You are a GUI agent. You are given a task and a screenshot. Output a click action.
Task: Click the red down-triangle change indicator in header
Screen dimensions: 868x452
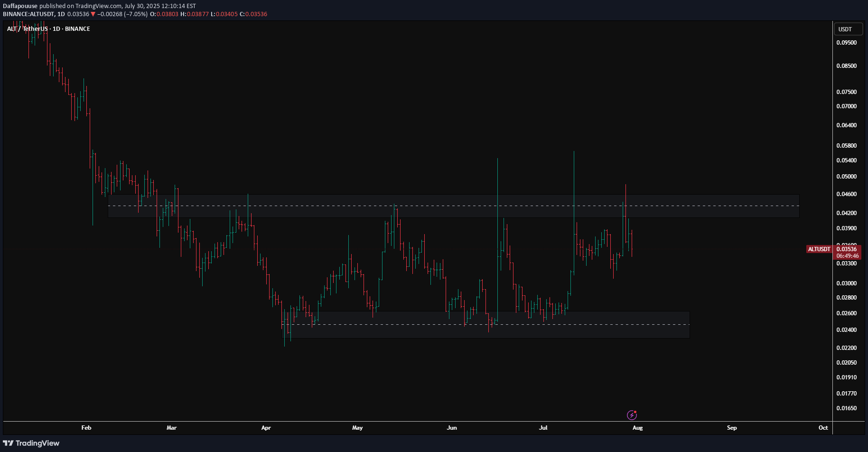pyautogui.click(x=93, y=14)
